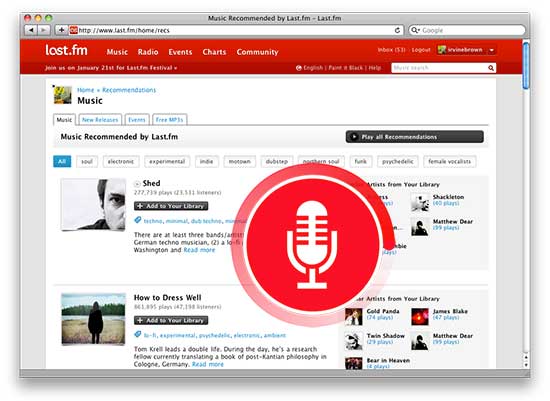This screenshot has width=550, height=401.
Task: Filter recommendations by the indie tag
Action: click(207, 161)
